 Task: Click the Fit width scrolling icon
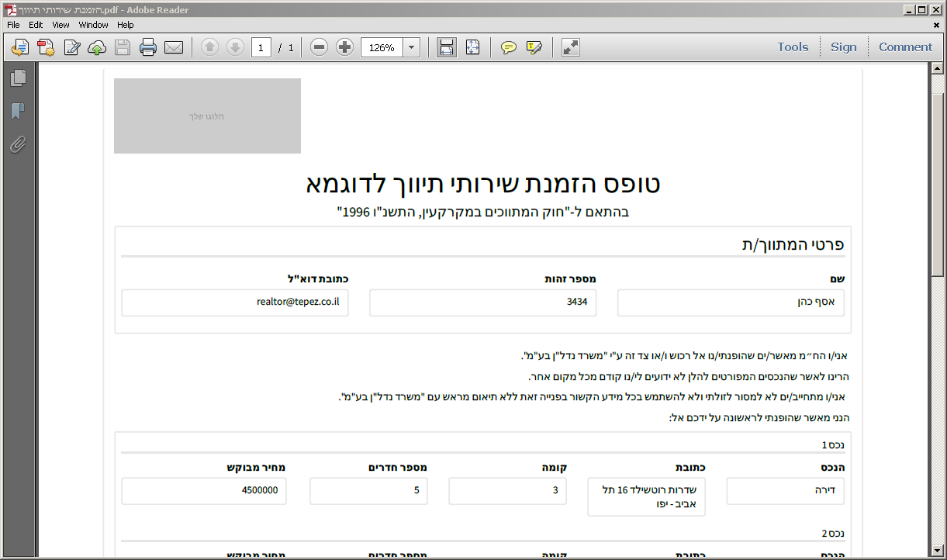[447, 47]
